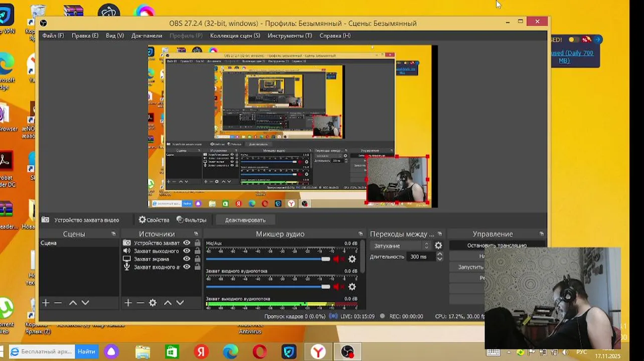
Task: Open Yandex Browser from taskbar
Action: click(x=318, y=352)
